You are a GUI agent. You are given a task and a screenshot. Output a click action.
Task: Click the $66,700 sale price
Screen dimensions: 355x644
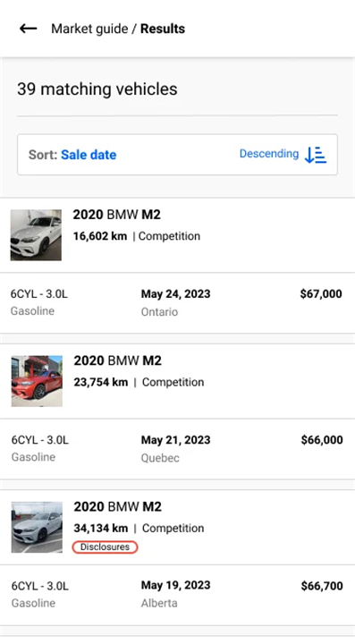(x=322, y=586)
